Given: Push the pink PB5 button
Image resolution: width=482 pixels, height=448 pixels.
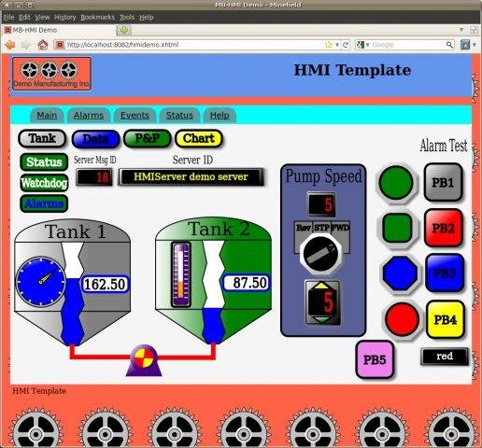Looking at the screenshot, I should click(x=375, y=359).
